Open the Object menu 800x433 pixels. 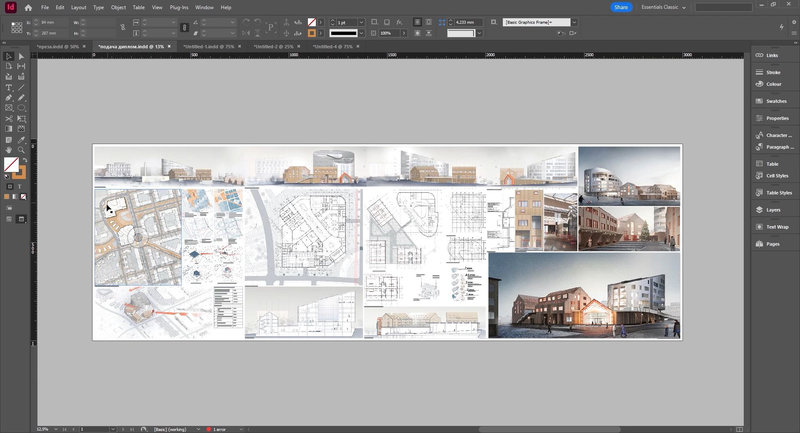pos(118,8)
